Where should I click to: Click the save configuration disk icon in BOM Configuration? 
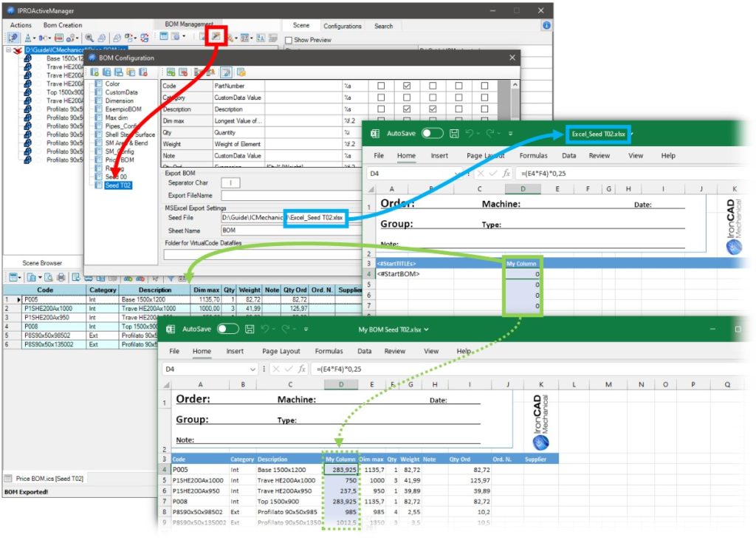click(119, 72)
